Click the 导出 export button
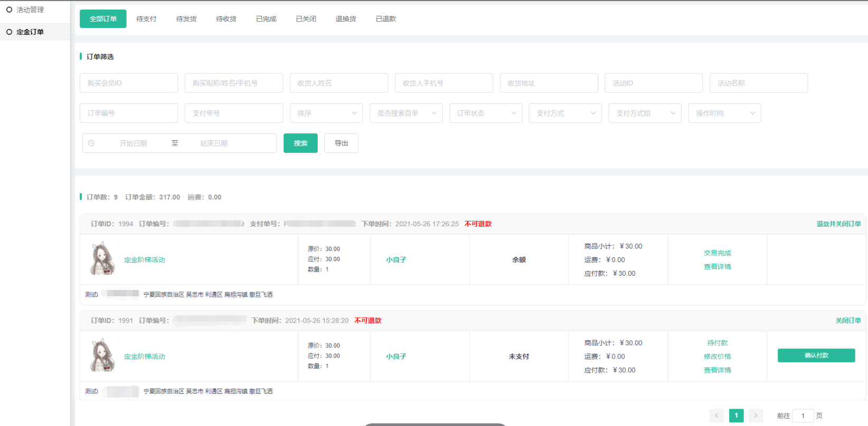 tap(341, 143)
